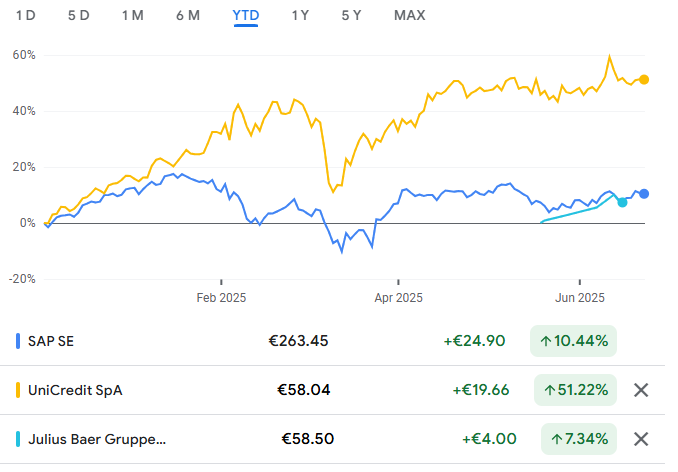
Task: Choose the 1Y time range
Action: [x=300, y=16]
